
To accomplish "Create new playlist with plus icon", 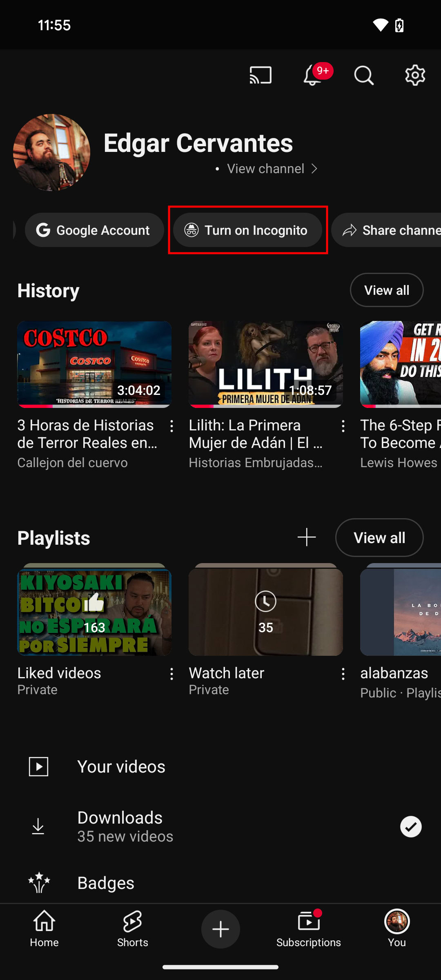I will coord(307,537).
